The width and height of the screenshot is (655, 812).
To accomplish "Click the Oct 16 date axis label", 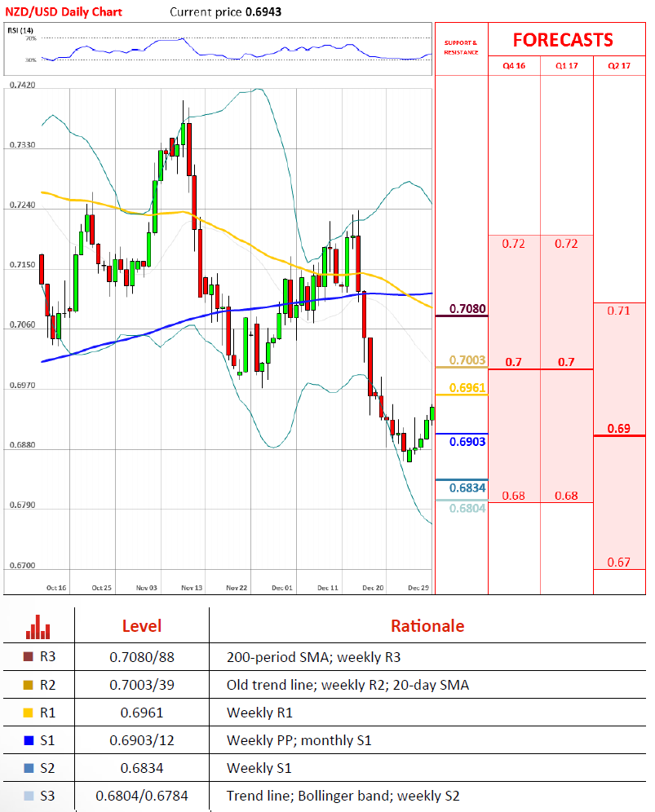I will (56, 588).
